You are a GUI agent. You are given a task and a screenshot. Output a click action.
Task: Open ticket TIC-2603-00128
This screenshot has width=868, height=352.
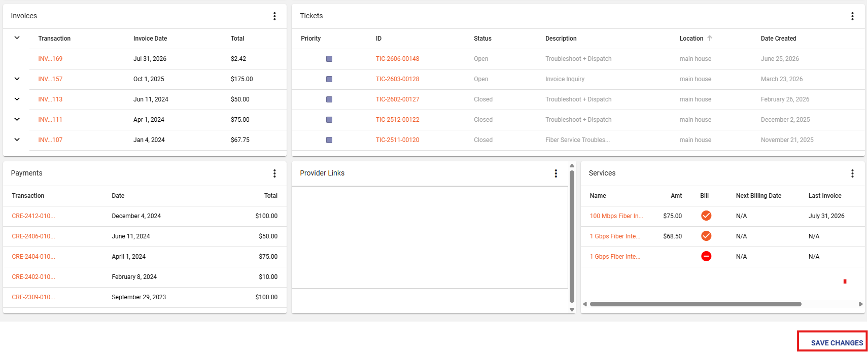397,79
